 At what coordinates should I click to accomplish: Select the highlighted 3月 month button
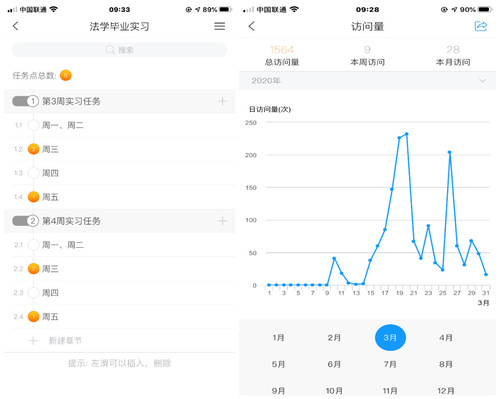pos(390,337)
